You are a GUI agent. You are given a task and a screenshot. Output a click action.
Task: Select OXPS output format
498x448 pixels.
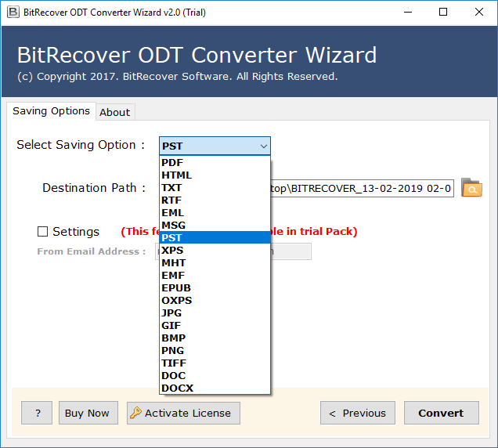[x=215, y=300]
